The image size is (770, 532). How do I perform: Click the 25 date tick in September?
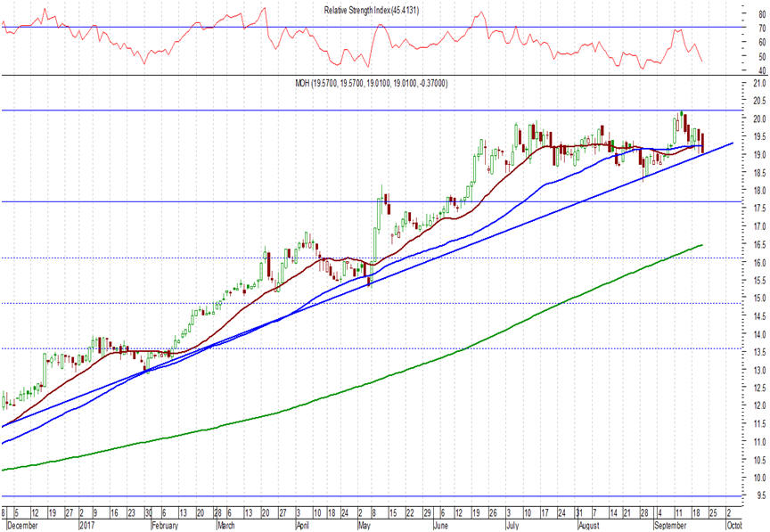[x=714, y=513]
